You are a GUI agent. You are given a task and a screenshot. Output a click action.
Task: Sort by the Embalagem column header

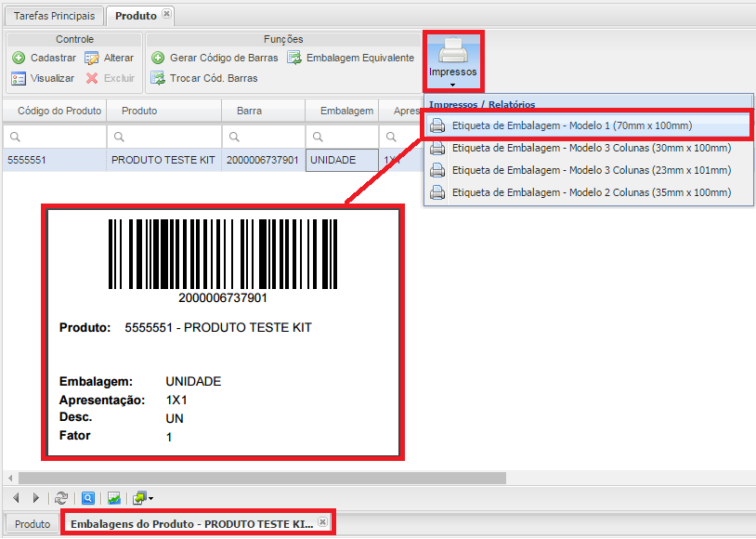pos(342,111)
